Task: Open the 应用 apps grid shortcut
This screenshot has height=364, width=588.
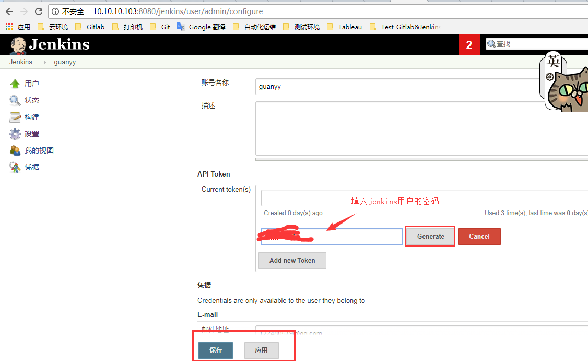Action: [18, 27]
